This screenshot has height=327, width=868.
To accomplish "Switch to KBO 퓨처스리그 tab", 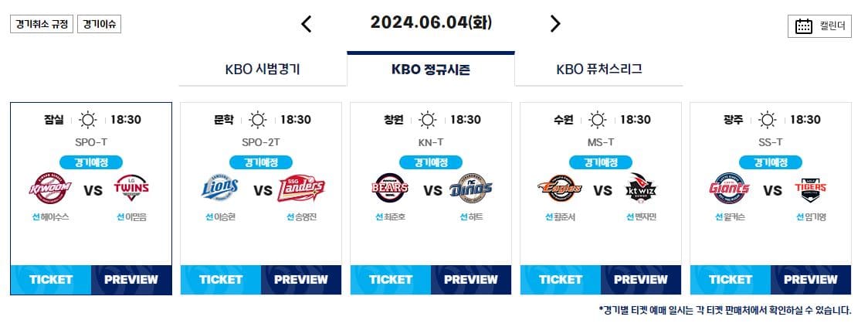I will click(x=599, y=70).
